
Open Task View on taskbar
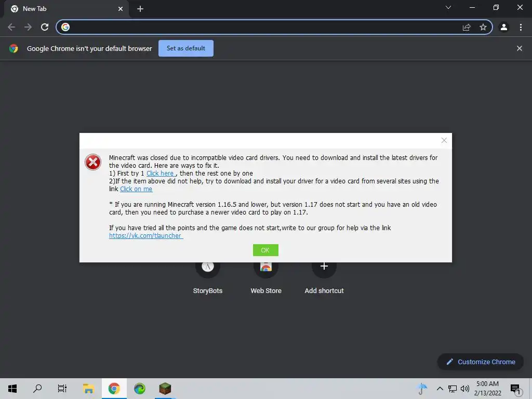pos(62,389)
